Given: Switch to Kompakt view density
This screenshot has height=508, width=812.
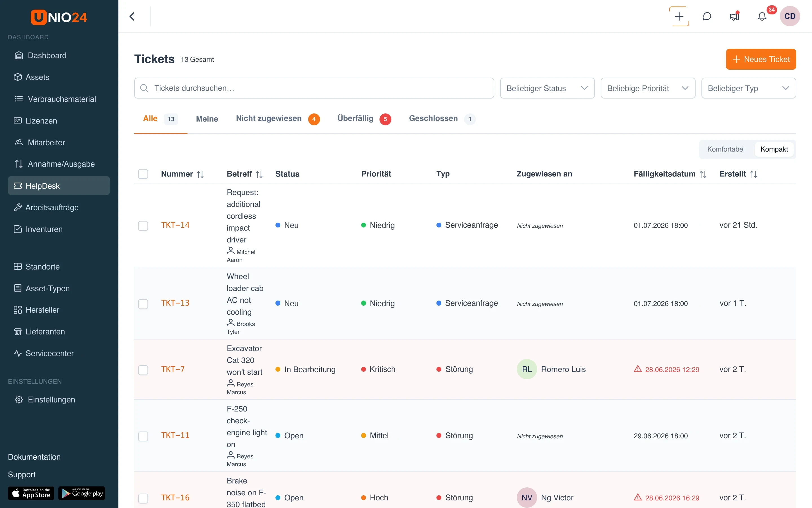Looking at the screenshot, I should point(774,149).
